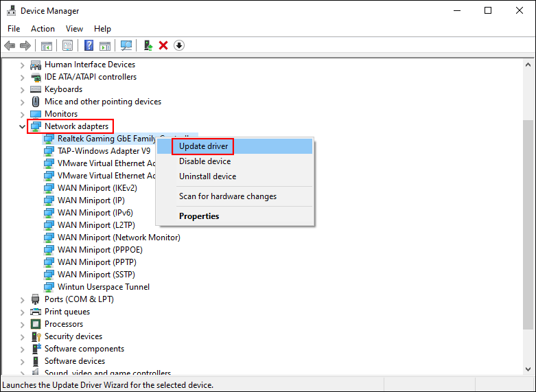The width and height of the screenshot is (536, 392).
Task: Click the Back arrow toolbar icon
Action: (x=10, y=45)
